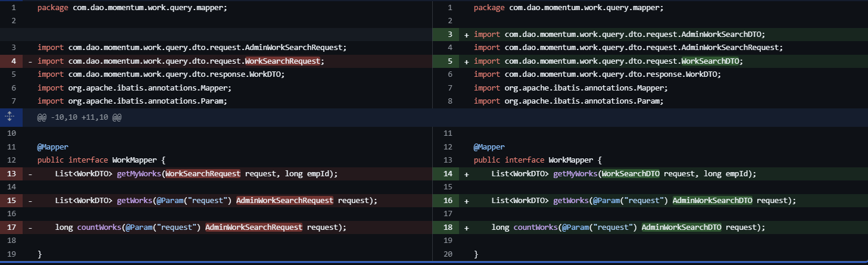Click "AdminWorkSearchDTO" in the added getWorks line
This screenshot has width=868, height=265.
[713, 201]
